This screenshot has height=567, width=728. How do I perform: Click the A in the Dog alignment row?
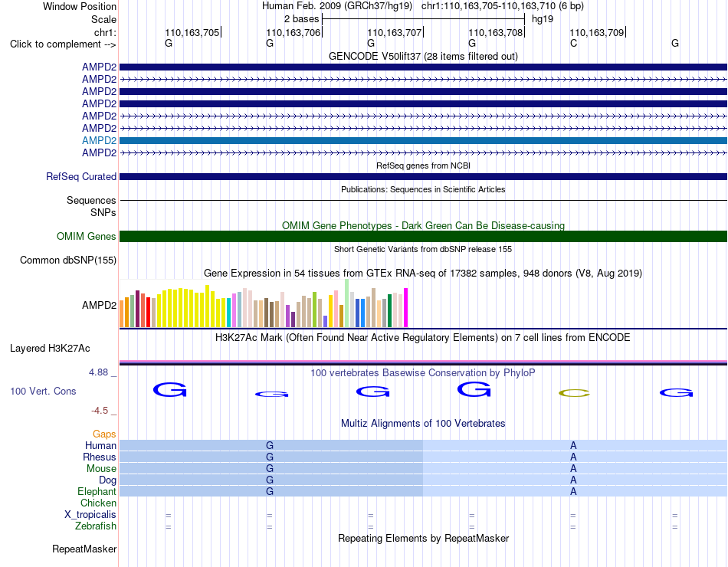coord(573,480)
